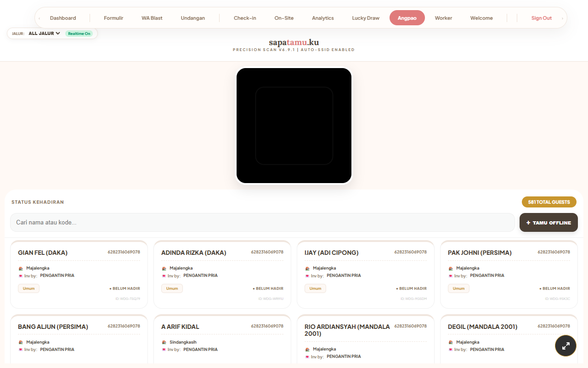Click envelope icon on A ARIF KIDAL card
The width and height of the screenshot is (588, 368).
(x=164, y=350)
